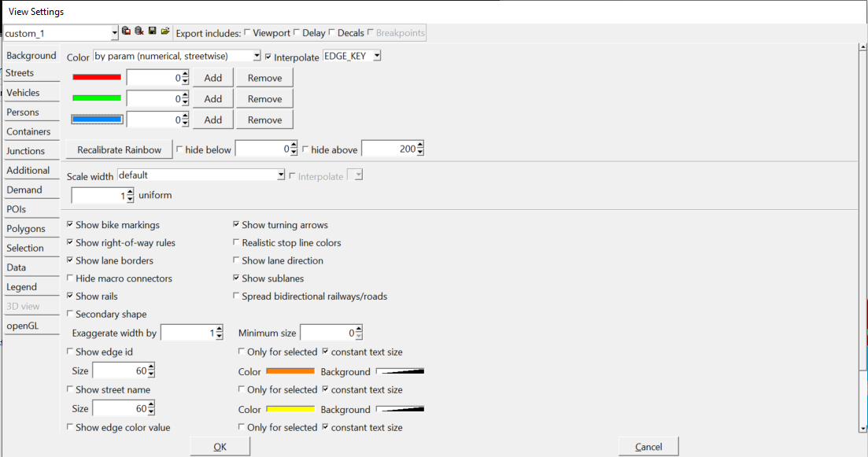Switch to the Legend tab
Viewport: 868px width, 457px height.
(31, 286)
